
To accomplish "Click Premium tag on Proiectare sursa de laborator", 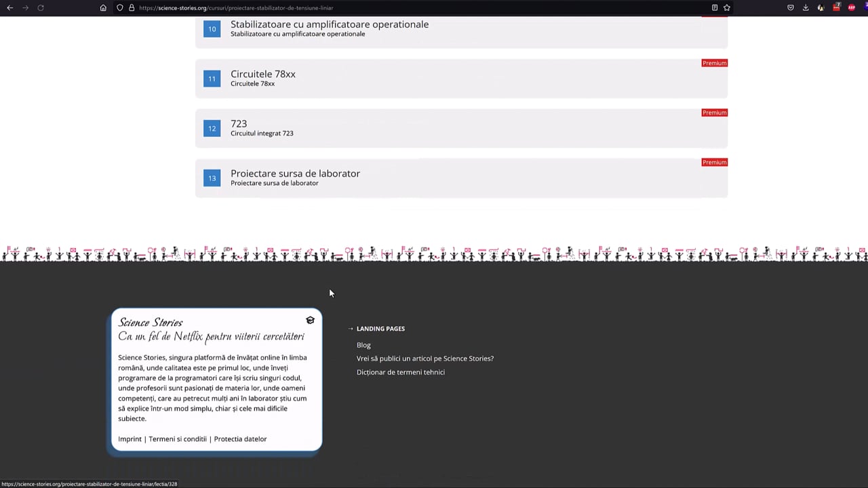I will click(x=714, y=162).
